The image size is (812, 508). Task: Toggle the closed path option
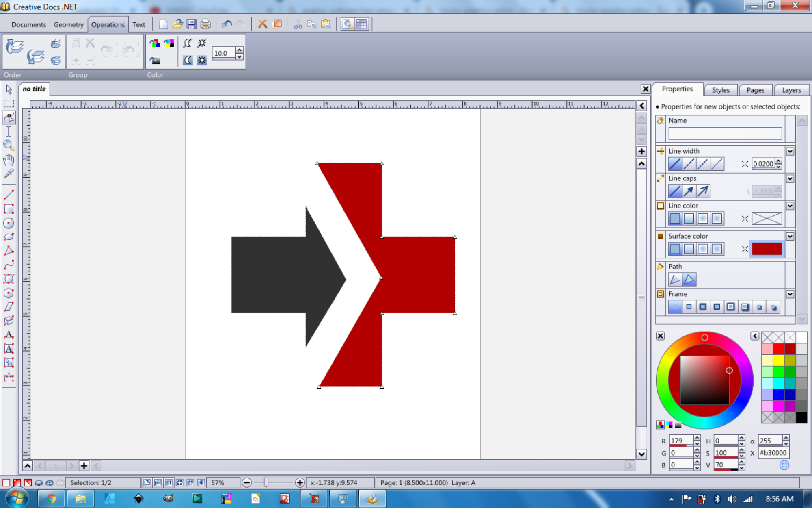pyautogui.click(x=689, y=280)
